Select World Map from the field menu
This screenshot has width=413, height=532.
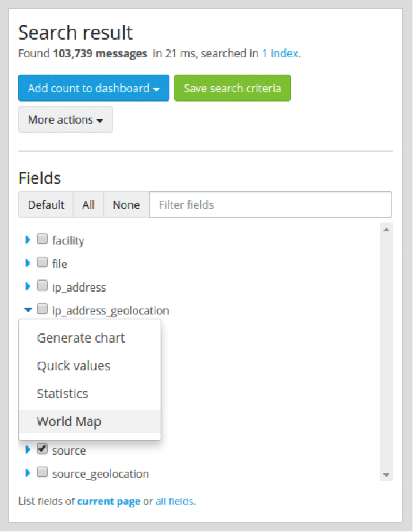69,421
